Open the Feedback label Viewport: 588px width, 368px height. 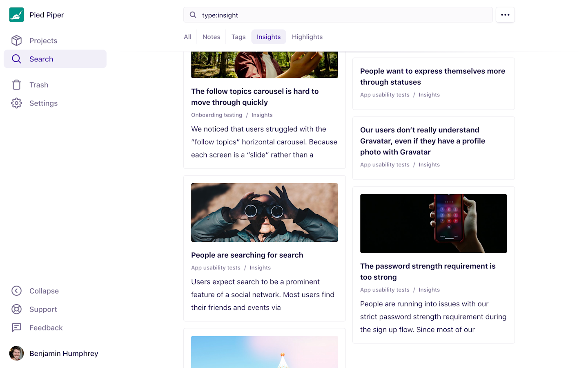pos(46,328)
